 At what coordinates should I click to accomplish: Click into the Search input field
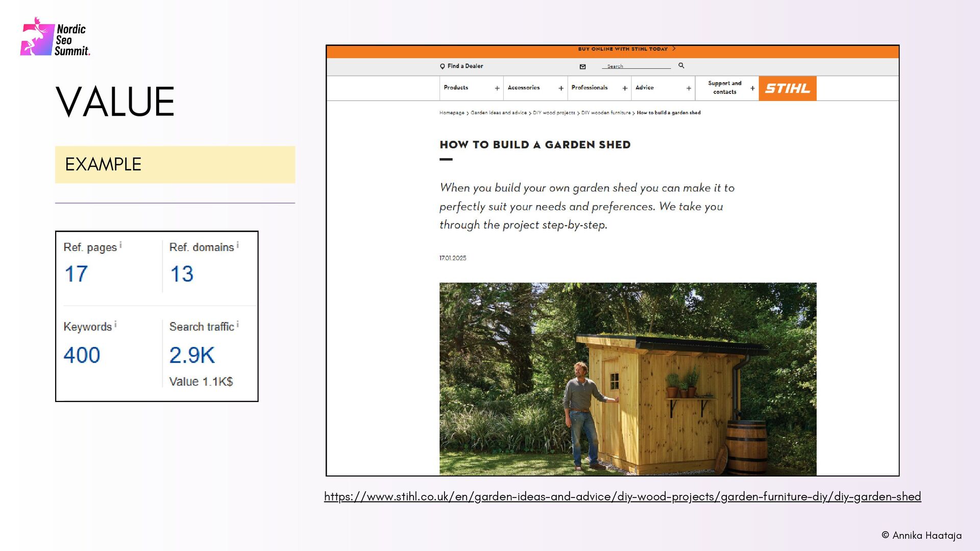(x=635, y=66)
